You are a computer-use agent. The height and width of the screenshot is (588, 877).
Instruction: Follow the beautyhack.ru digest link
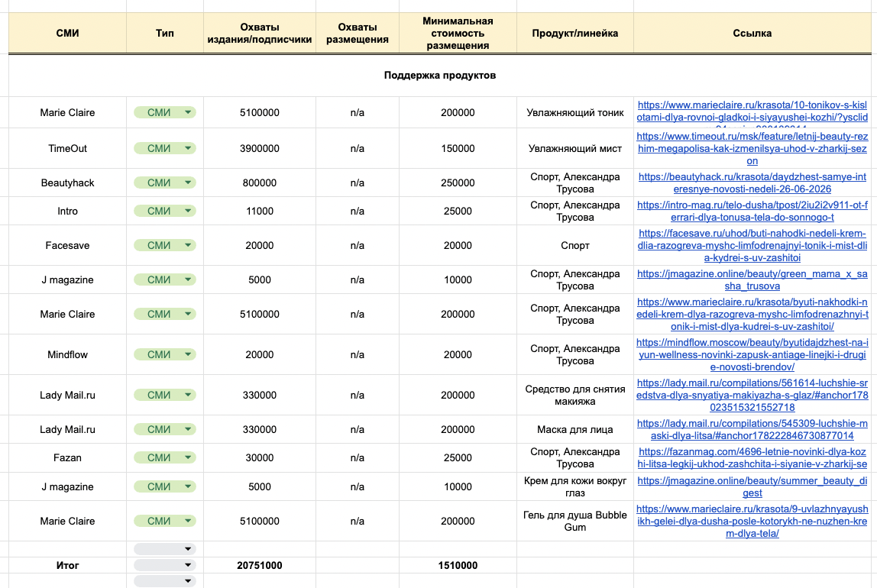click(x=752, y=183)
